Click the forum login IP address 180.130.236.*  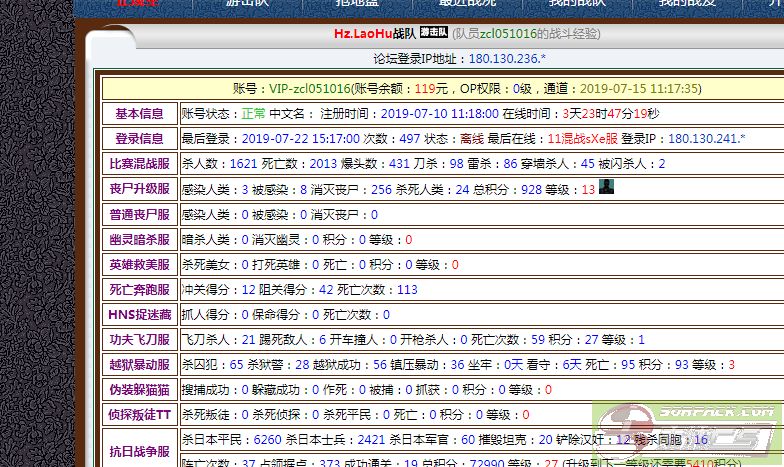click(507, 59)
